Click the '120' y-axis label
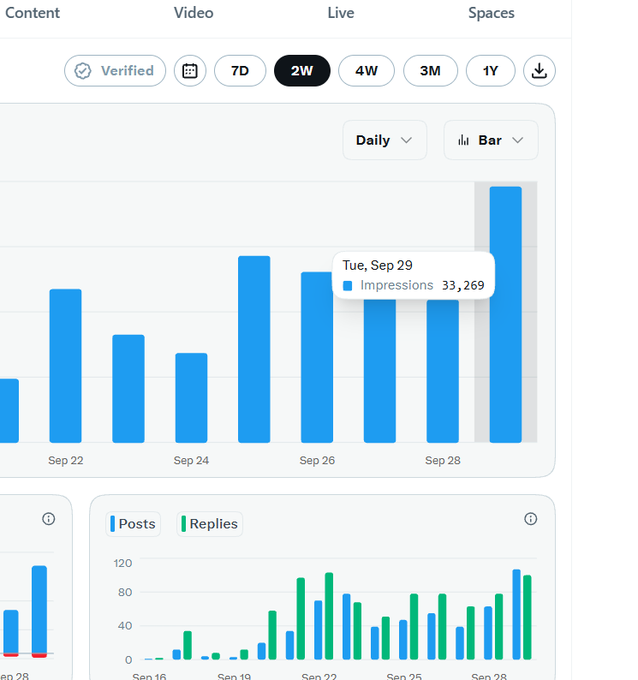 click(x=123, y=563)
